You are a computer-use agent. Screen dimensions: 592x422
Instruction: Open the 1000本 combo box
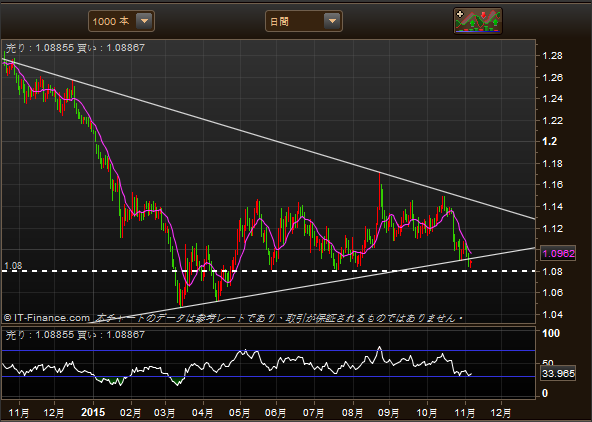click(x=121, y=21)
